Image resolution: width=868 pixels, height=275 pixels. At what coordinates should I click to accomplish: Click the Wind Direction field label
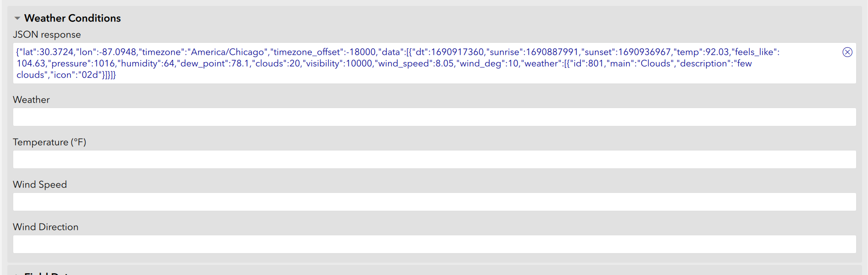pyautogui.click(x=46, y=227)
